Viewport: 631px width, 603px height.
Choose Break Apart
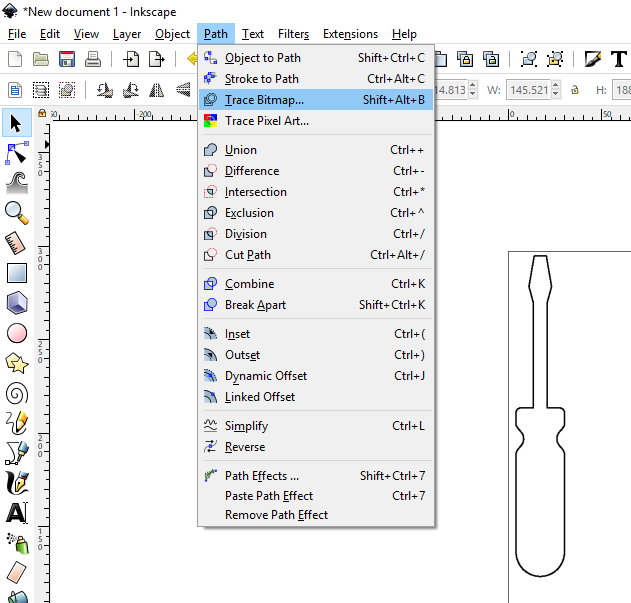point(316,305)
